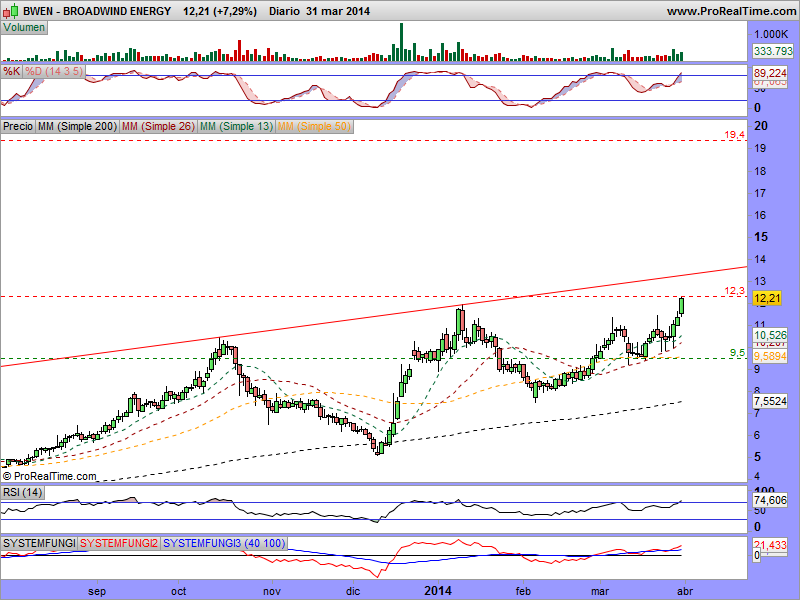Click the stochastic value 89,224
Viewport: 800px width, 600px height.
point(770,73)
